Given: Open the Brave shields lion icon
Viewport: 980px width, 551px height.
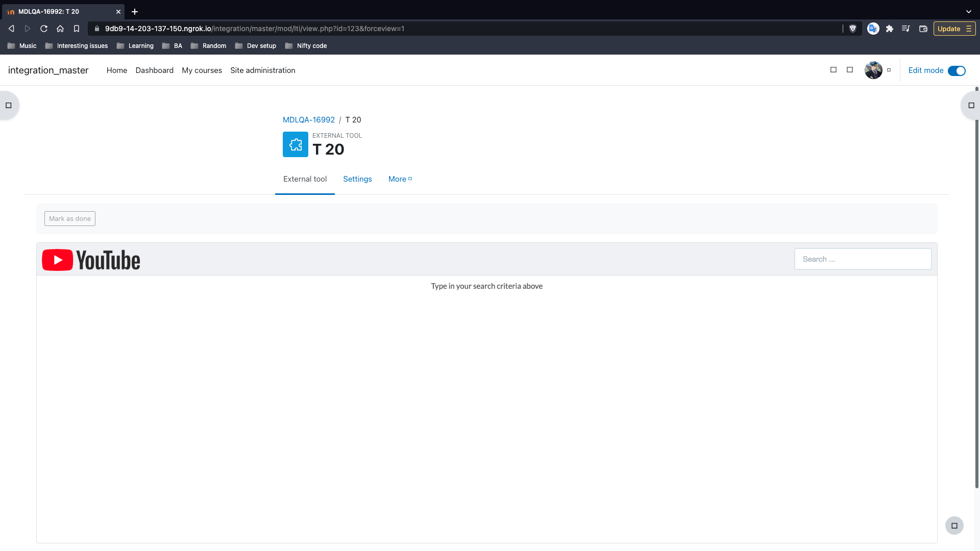Looking at the screenshot, I should point(852,29).
